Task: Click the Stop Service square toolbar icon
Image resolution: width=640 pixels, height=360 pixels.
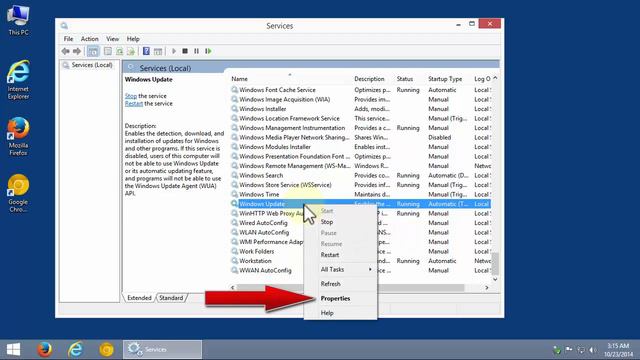Action: [185, 51]
